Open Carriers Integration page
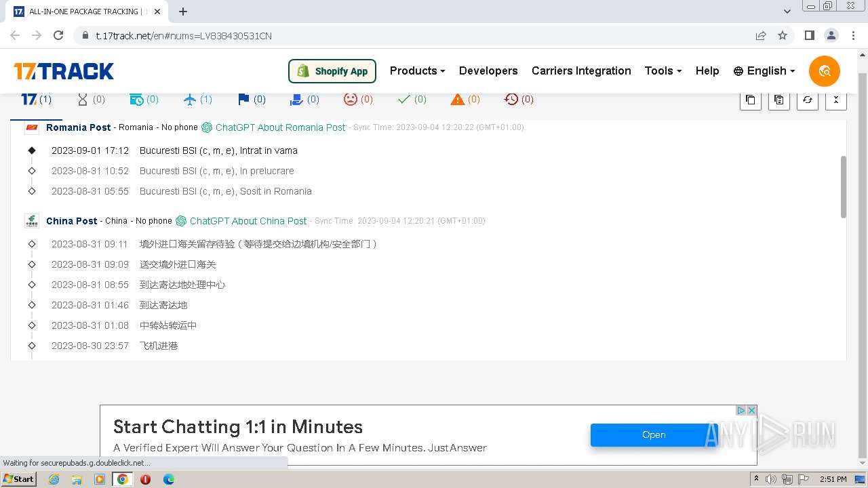The height and width of the screenshot is (488, 868). [581, 70]
